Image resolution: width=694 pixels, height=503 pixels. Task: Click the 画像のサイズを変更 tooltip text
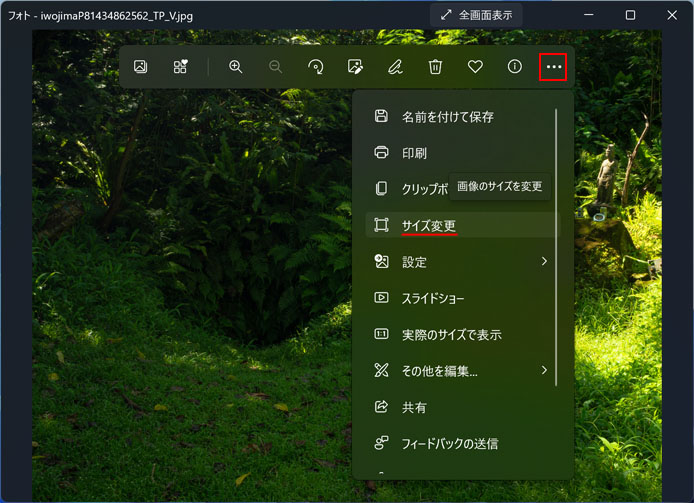coord(500,186)
